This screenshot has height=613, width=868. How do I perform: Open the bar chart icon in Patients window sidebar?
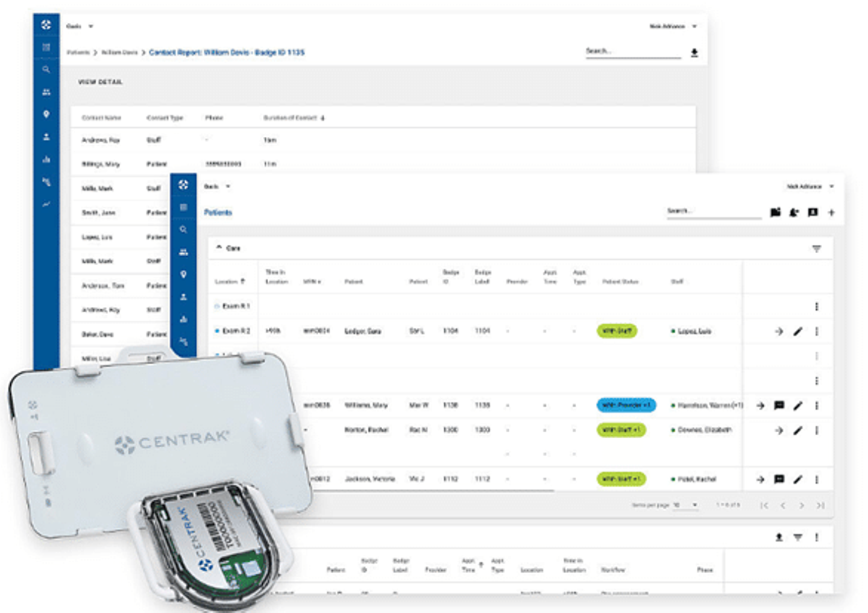pyautogui.click(x=183, y=319)
